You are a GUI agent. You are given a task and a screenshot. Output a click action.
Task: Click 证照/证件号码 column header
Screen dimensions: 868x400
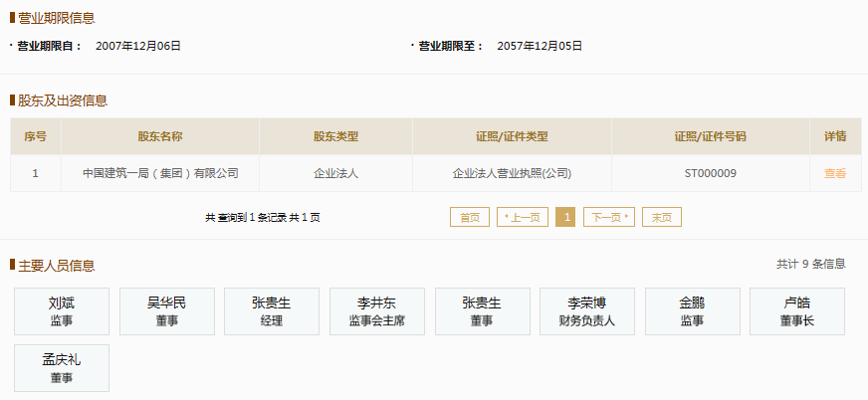711,136
